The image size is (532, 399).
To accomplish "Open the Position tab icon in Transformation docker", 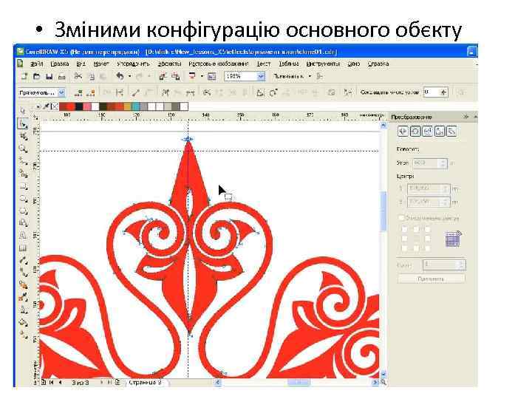I will click(403, 132).
